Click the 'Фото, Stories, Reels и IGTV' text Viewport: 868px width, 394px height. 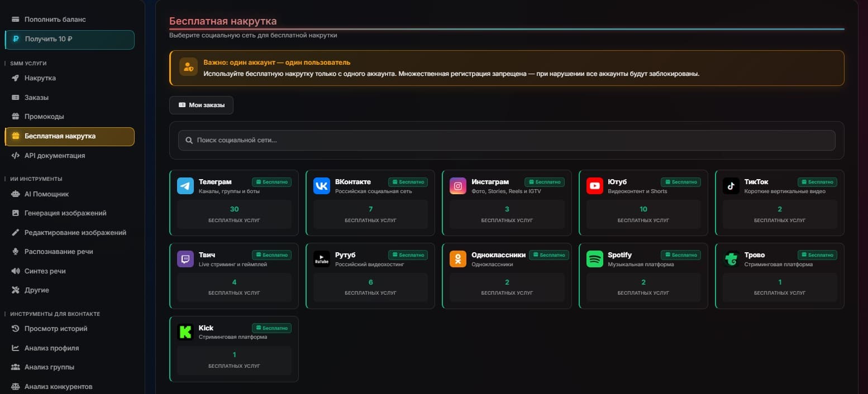click(x=506, y=191)
